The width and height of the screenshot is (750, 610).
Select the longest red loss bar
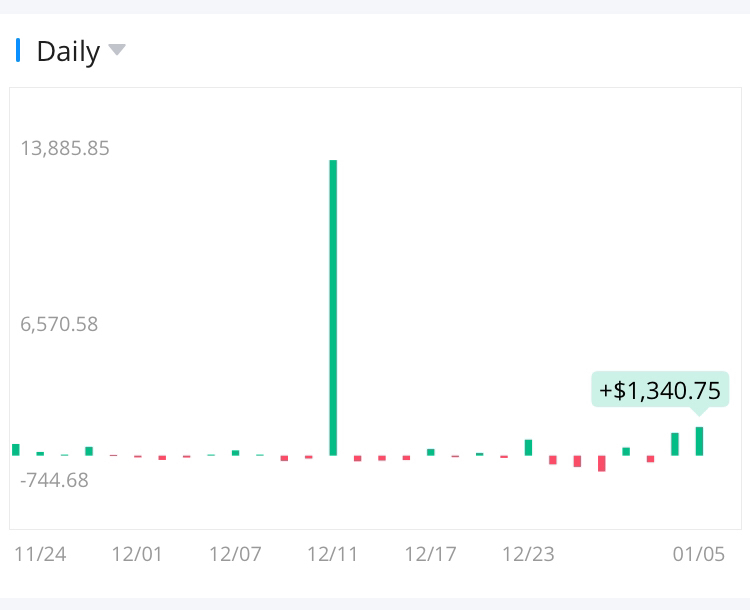point(601,463)
